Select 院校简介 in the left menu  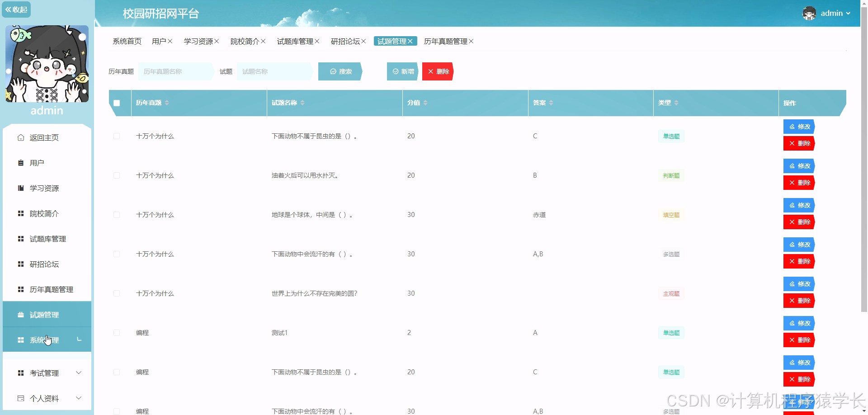pyautogui.click(x=44, y=213)
